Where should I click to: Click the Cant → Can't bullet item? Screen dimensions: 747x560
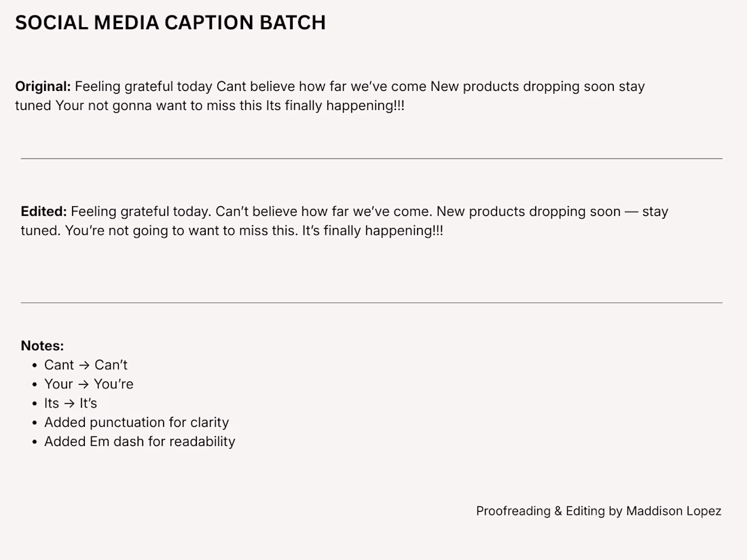(x=86, y=365)
